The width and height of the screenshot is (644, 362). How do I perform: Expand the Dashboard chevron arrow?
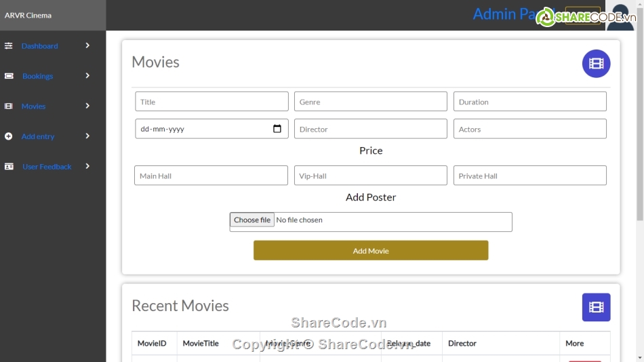tap(87, 45)
